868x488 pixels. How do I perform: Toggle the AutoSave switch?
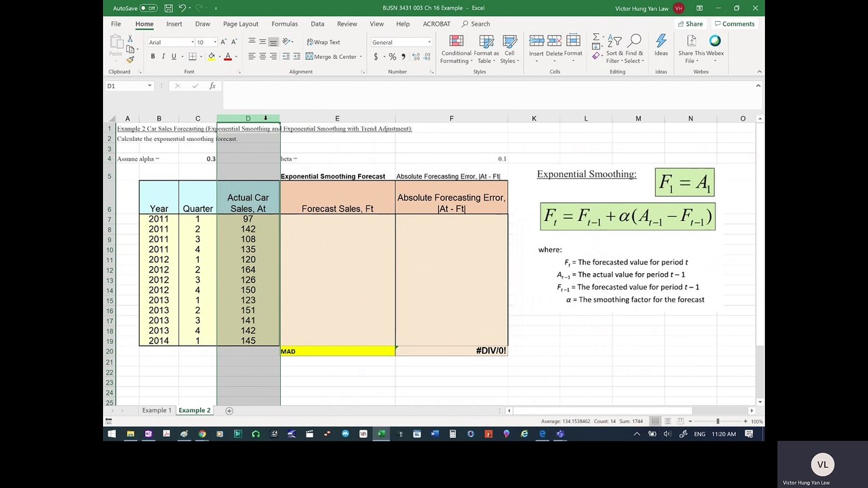pyautogui.click(x=149, y=8)
